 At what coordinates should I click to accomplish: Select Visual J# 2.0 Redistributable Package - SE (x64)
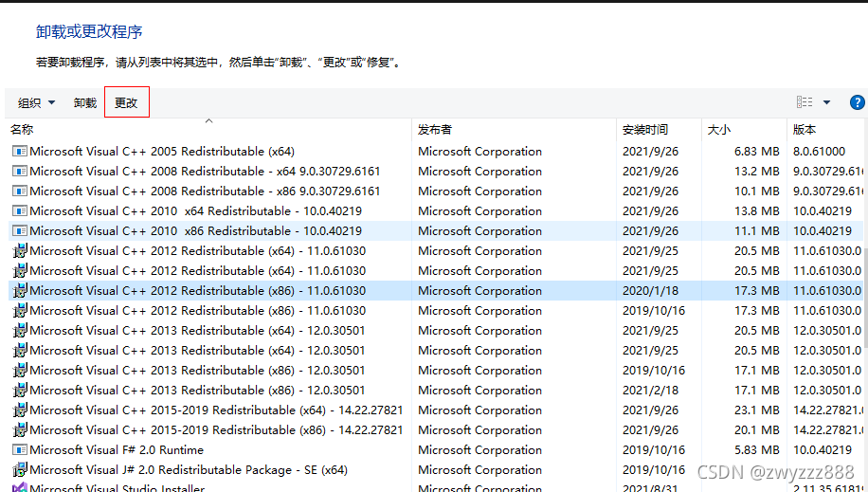(x=189, y=470)
